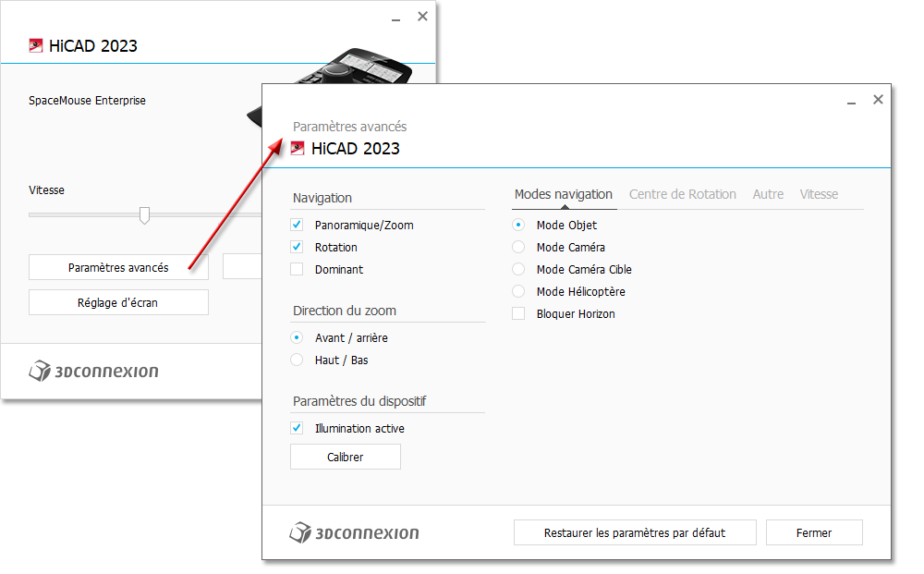
Task: Click the Vitesse label in back window
Action: click(x=46, y=190)
